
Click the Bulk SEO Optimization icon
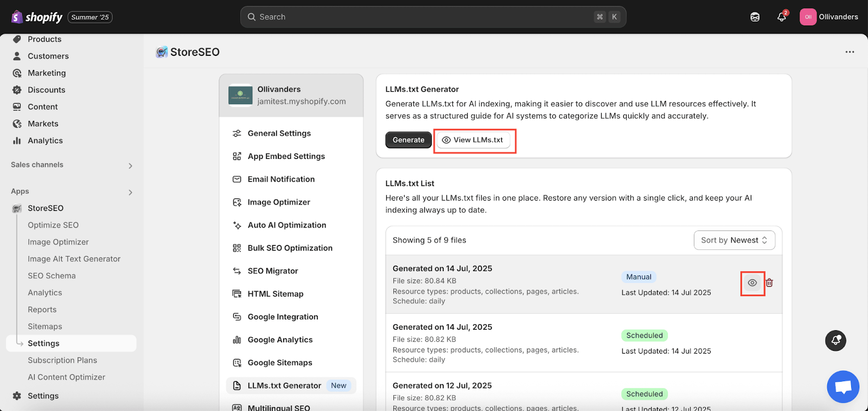point(237,248)
